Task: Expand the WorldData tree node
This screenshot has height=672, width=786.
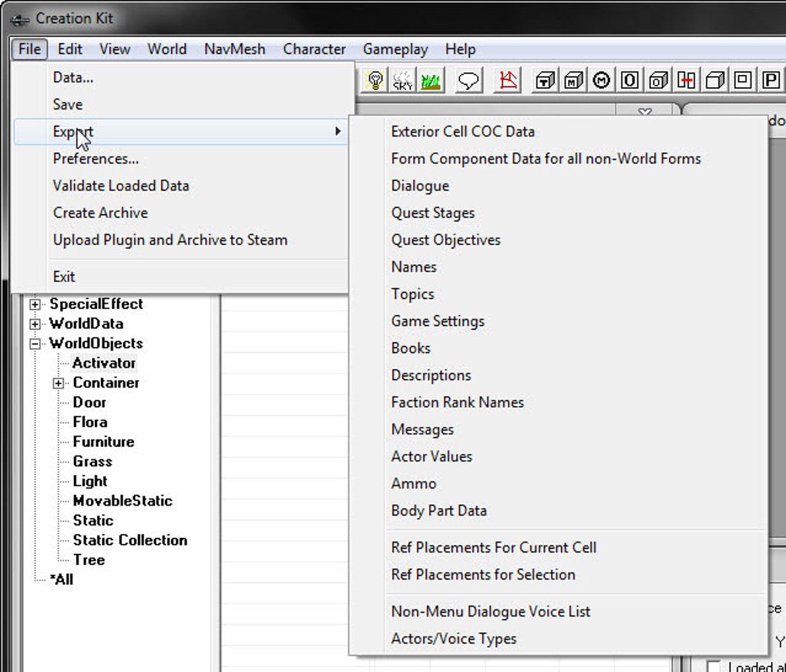Action: click(35, 324)
